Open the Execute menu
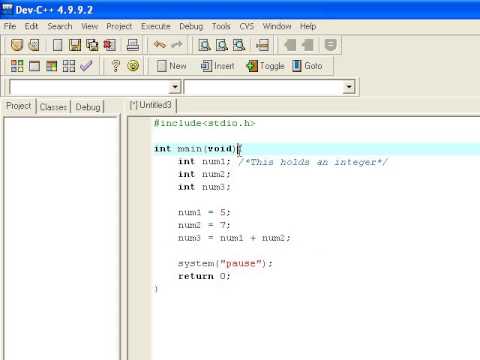This screenshot has width=480, height=360. coord(156,26)
